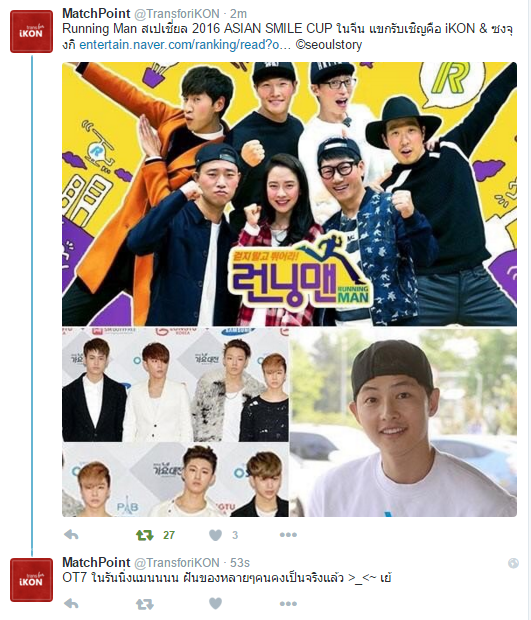Image resolution: width=531 pixels, height=620 pixels.
Task: Reply to the OT7 tweet
Action: click(x=71, y=604)
